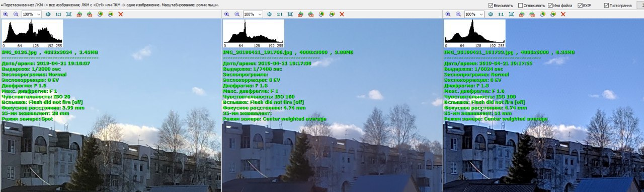Viewport: 644px width, 192px height.
Task: Rotate IMG_0126.jpg clockwise
Action: point(89,14)
